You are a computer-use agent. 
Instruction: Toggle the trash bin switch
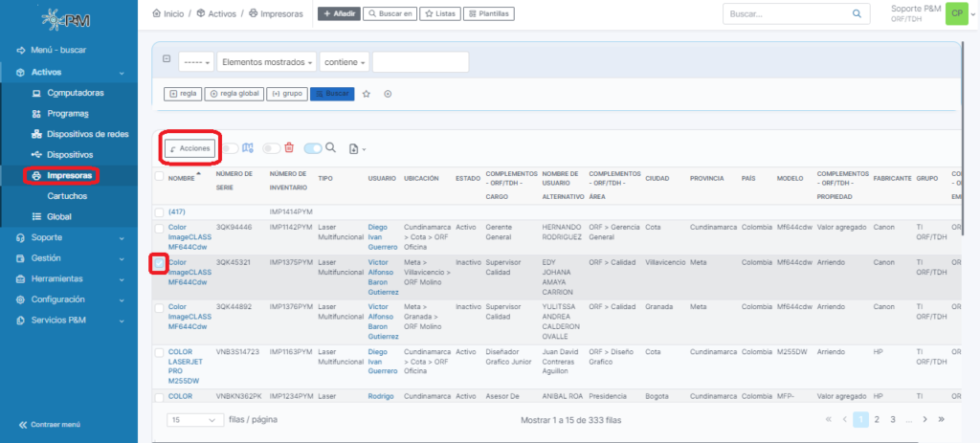click(272, 148)
